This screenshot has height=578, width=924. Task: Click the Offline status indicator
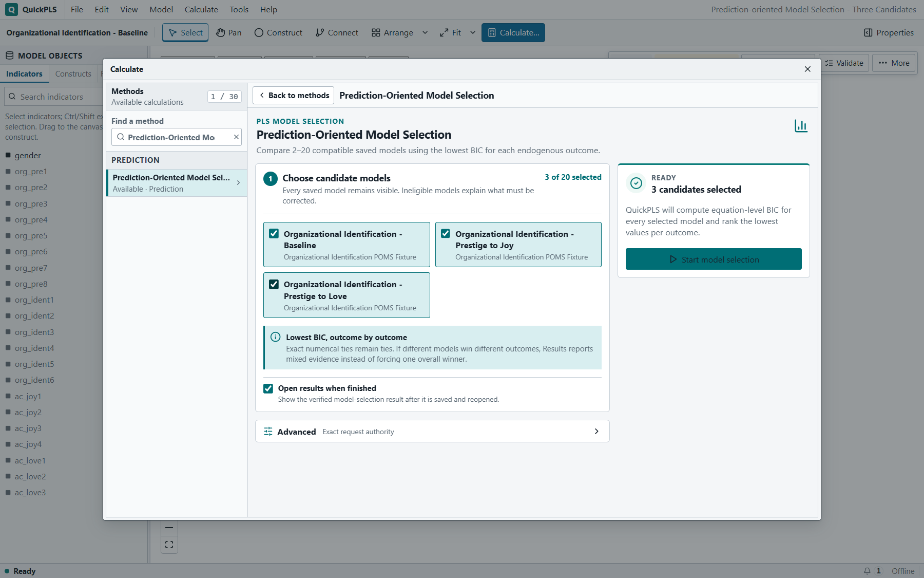903,571
